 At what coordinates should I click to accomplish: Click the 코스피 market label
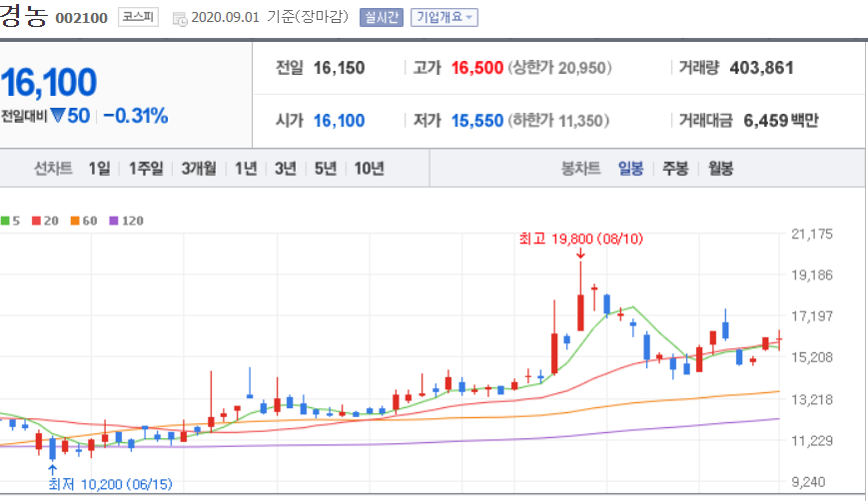point(138,17)
